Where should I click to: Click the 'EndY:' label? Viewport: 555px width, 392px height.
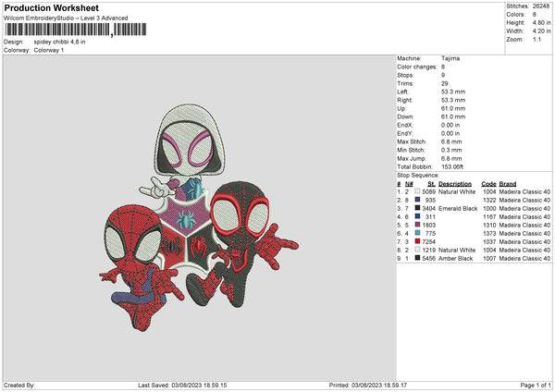[405, 133]
